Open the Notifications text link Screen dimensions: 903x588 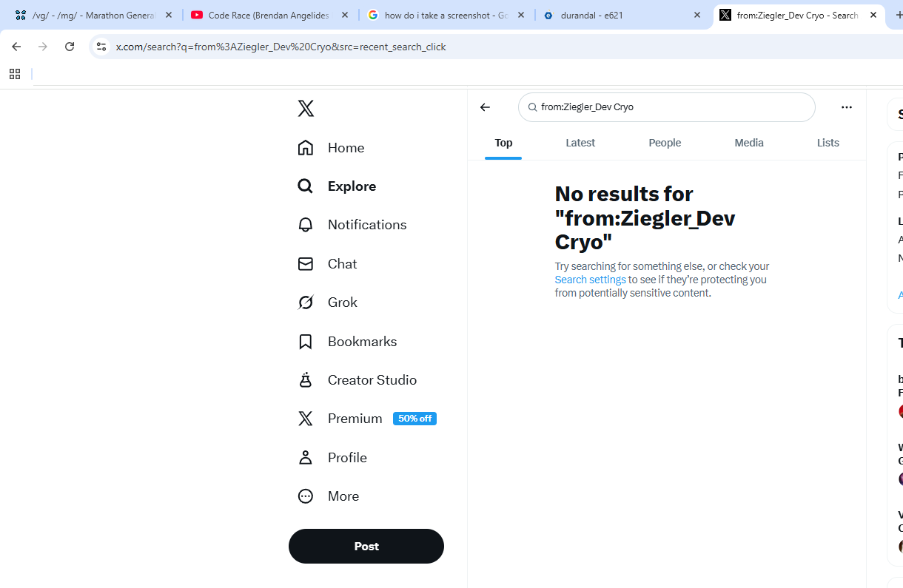[367, 225]
